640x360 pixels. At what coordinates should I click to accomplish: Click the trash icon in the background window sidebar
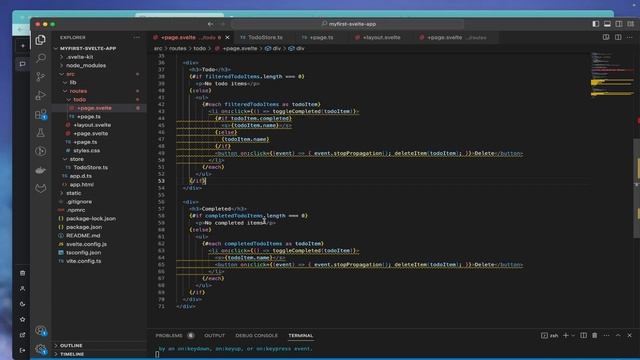tap(22, 273)
